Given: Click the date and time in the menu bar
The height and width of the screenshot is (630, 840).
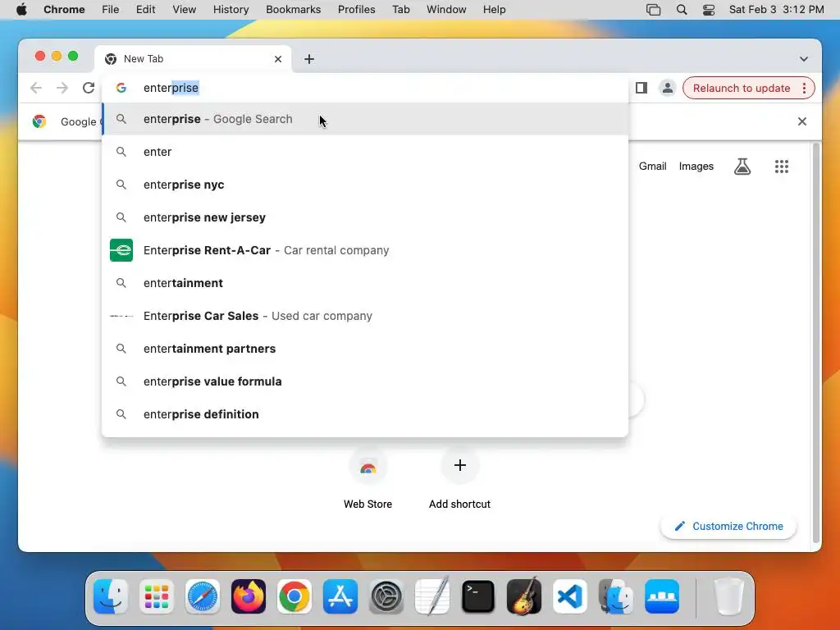Looking at the screenshot, I should (x=776, y=10).
